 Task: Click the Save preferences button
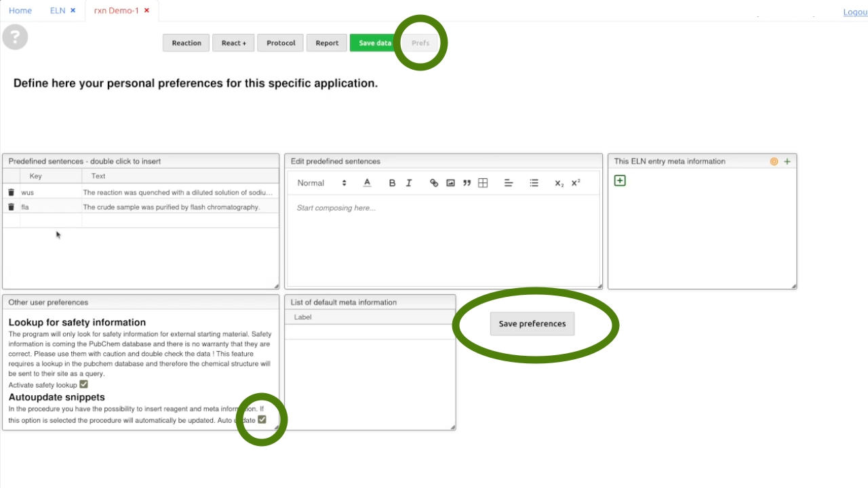(532, 324)
